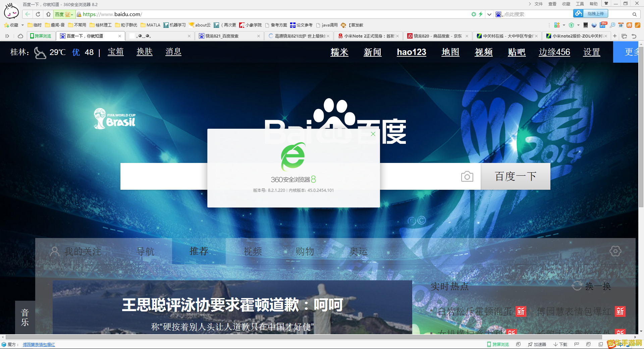
Task: Click the browser back arrow button
Action: click(x=28, y=14)
